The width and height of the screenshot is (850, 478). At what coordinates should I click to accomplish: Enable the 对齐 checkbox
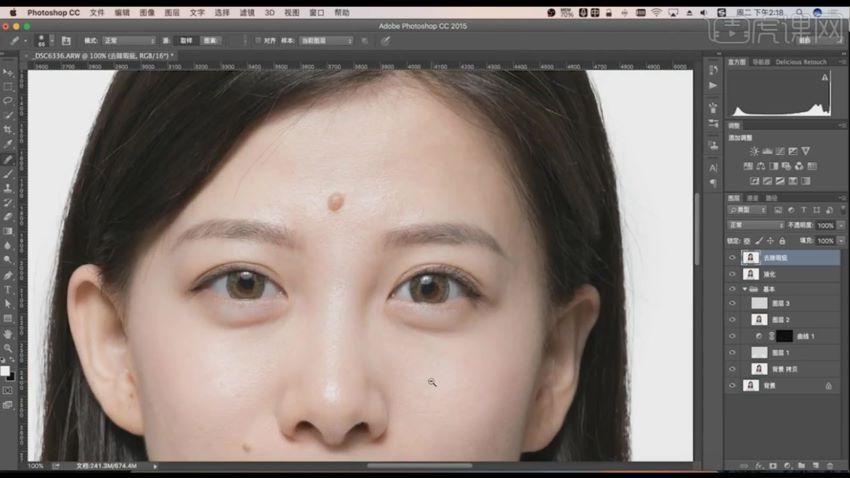point(258,41)
